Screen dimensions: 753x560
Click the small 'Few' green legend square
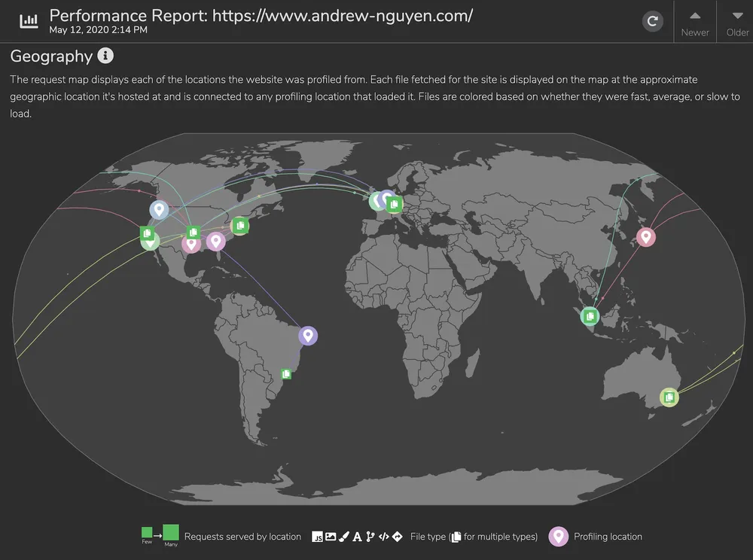coord(147,532)
